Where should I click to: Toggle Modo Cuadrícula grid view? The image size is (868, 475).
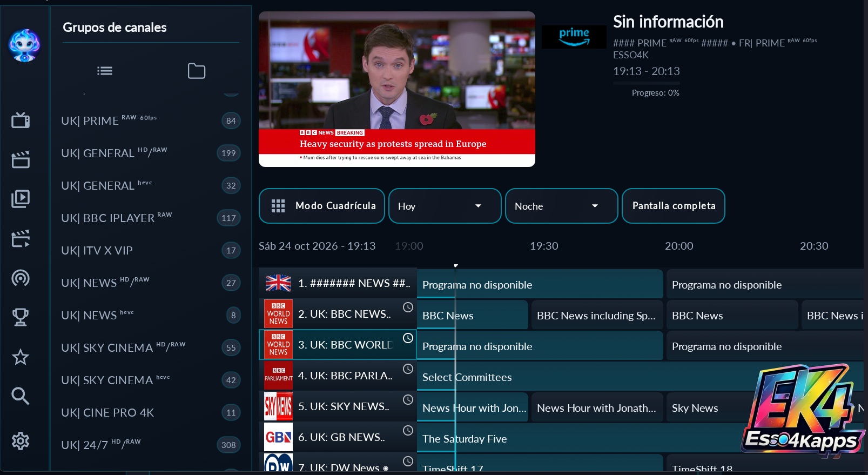tap(322, 206)
